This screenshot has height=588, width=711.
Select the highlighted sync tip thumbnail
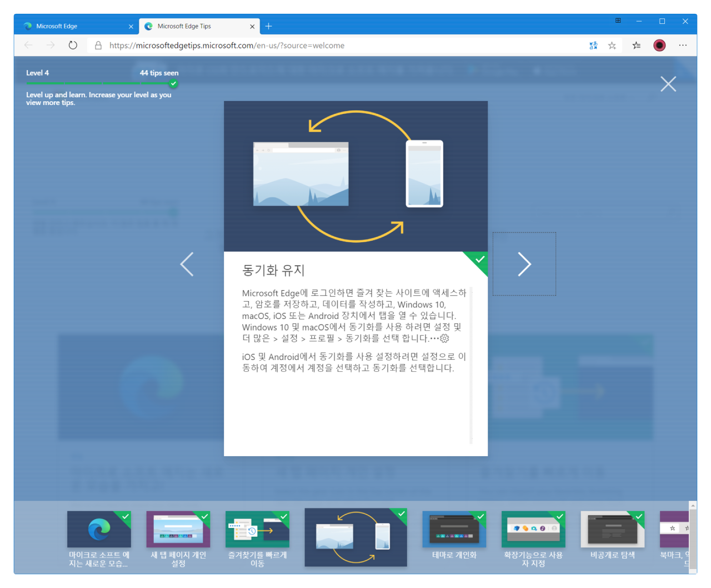(355, 537)
